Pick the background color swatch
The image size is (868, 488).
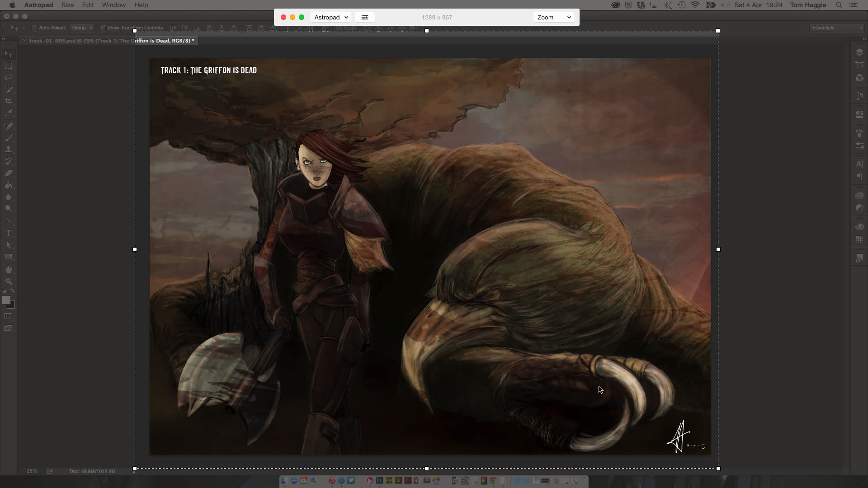coord(12,305)
